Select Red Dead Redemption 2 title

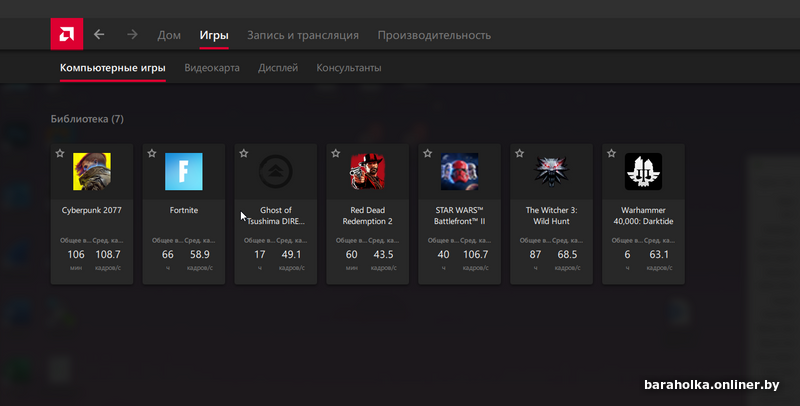click(367, 216)
